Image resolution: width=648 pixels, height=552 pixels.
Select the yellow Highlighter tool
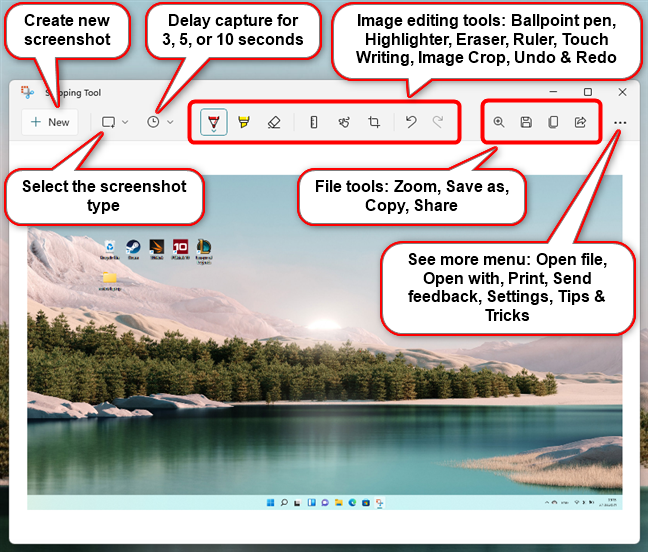pos(244,122)
